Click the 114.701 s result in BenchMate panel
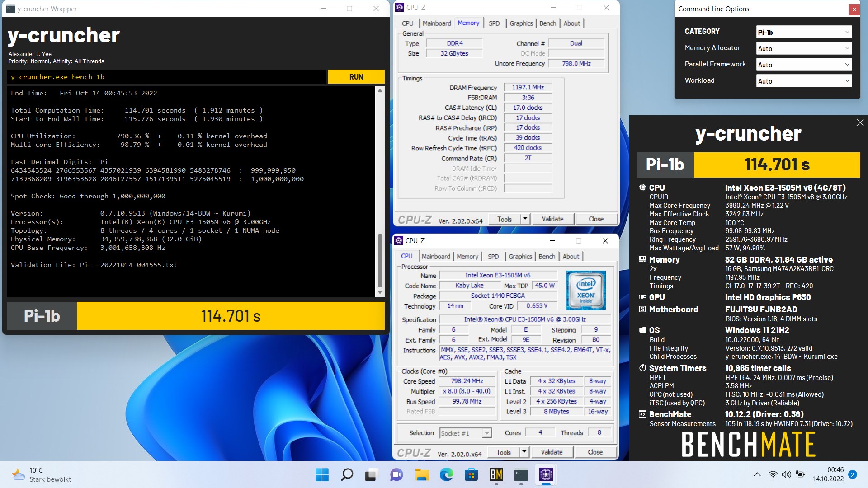Viewport: 868px width, 488px height. pos(777,164)
